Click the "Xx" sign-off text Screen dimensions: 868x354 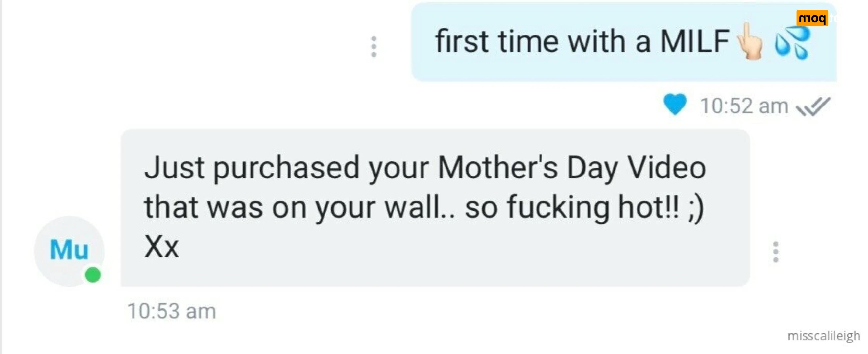pos(161,247)
